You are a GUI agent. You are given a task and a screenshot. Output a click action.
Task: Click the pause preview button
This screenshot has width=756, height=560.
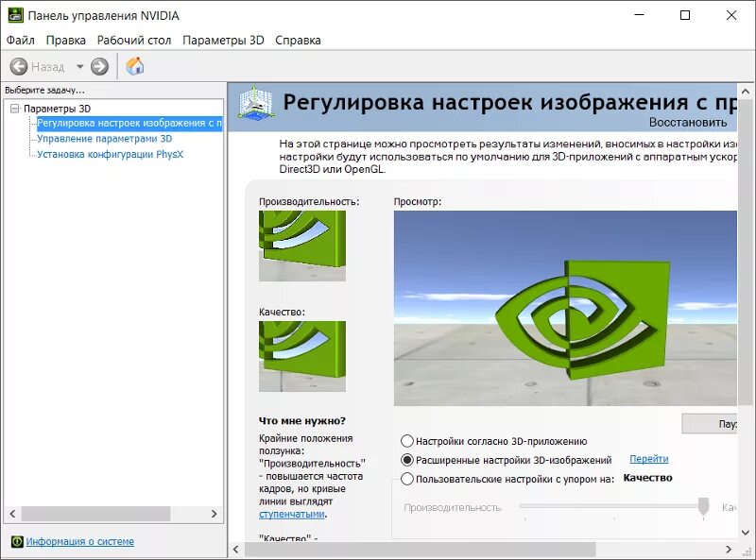pos(710,424)
